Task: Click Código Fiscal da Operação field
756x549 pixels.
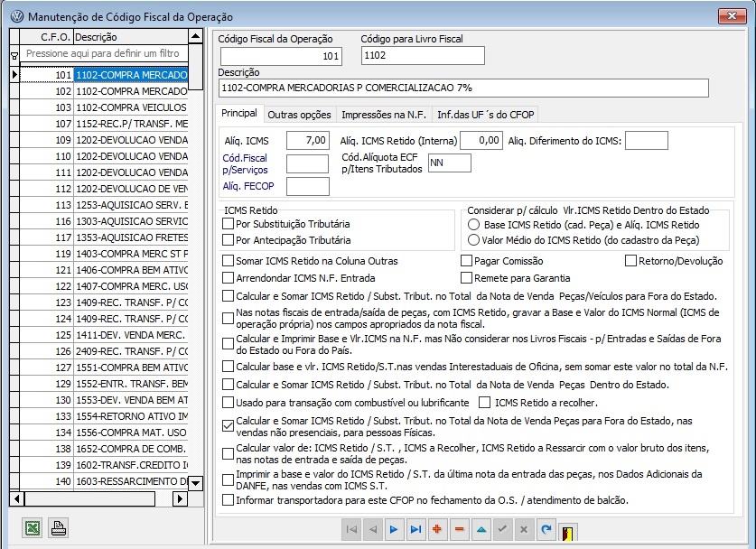Action: point(281,56)
